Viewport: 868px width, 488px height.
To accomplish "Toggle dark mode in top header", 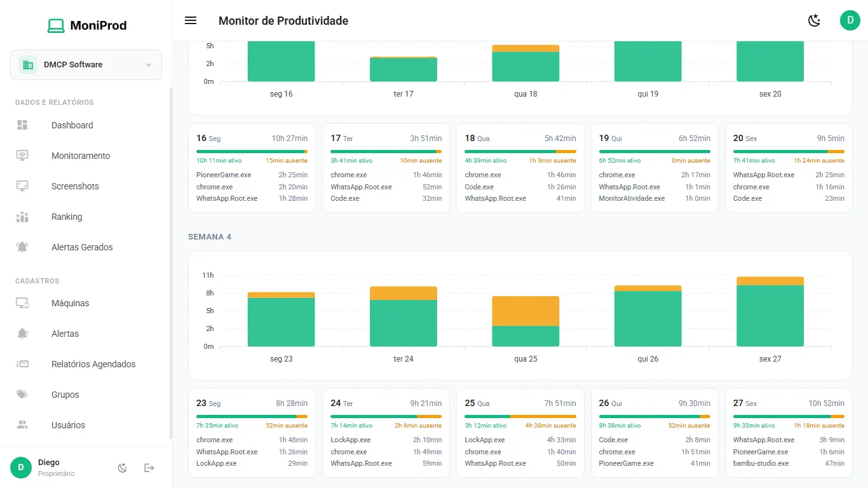I will click(x=814, y=20).
